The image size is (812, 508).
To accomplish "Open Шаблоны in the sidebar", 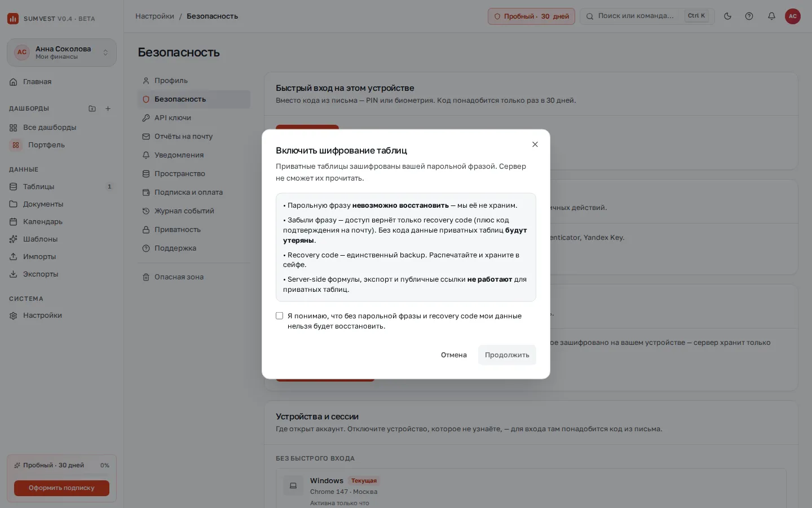I will (x=61, y=239).
